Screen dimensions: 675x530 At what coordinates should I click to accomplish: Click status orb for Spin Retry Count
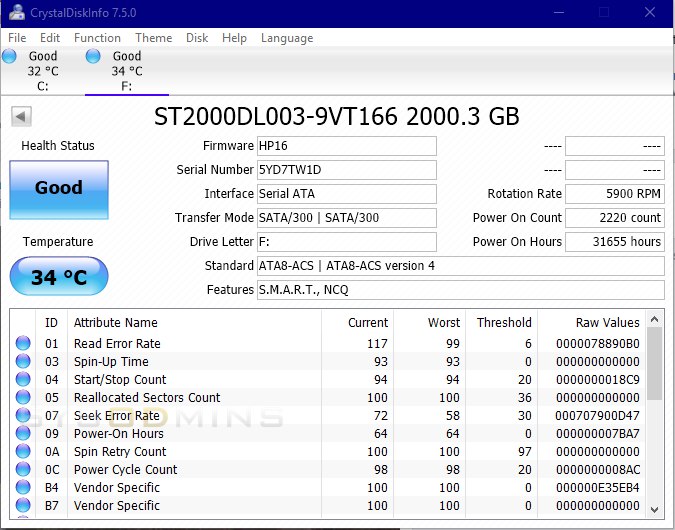point(23,451)
